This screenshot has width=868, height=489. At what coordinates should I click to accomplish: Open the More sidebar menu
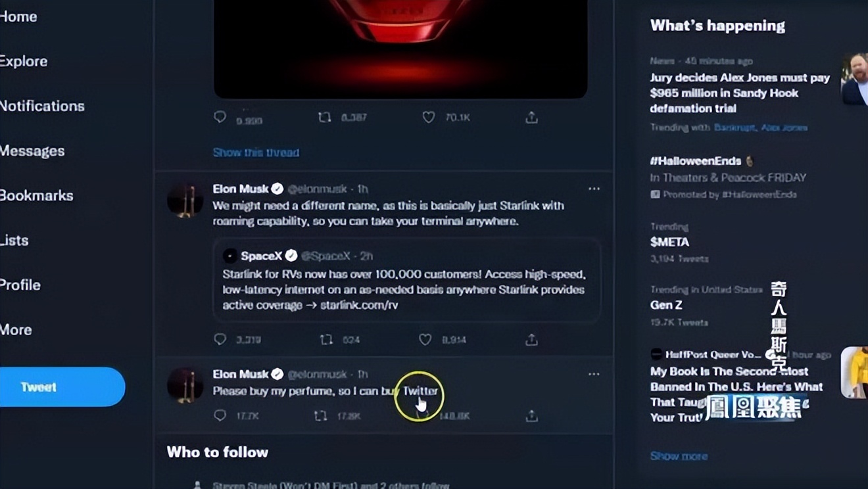tap(16, 329)
